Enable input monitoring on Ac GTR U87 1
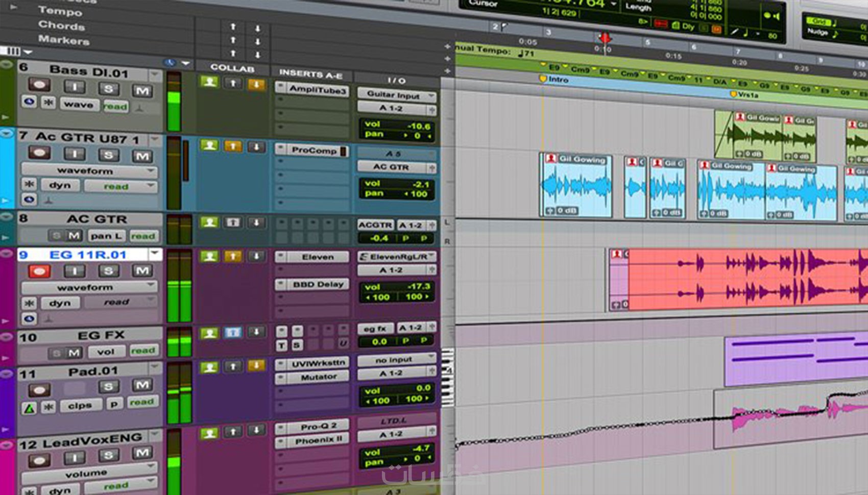The image size is (868, 495). click(x=75, y=154)
